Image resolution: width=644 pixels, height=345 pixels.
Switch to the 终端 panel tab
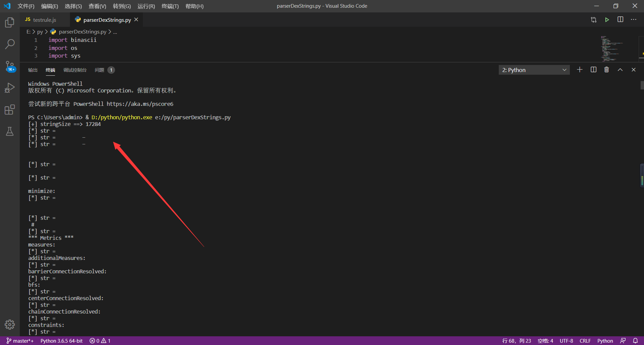click(50, 70)
